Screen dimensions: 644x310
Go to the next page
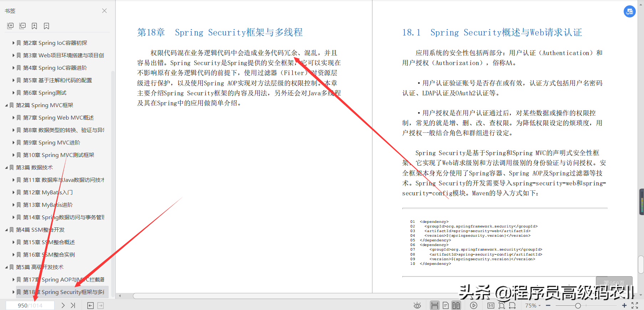point(63,305)
